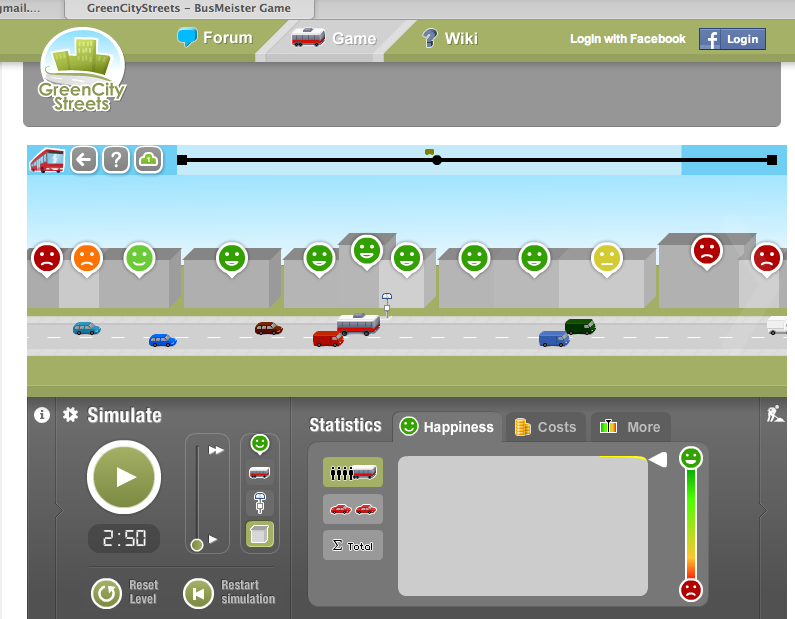The width and height of the screenshot is (795, 619).
Task: Start the simulation with the play button
Action: 124,477
